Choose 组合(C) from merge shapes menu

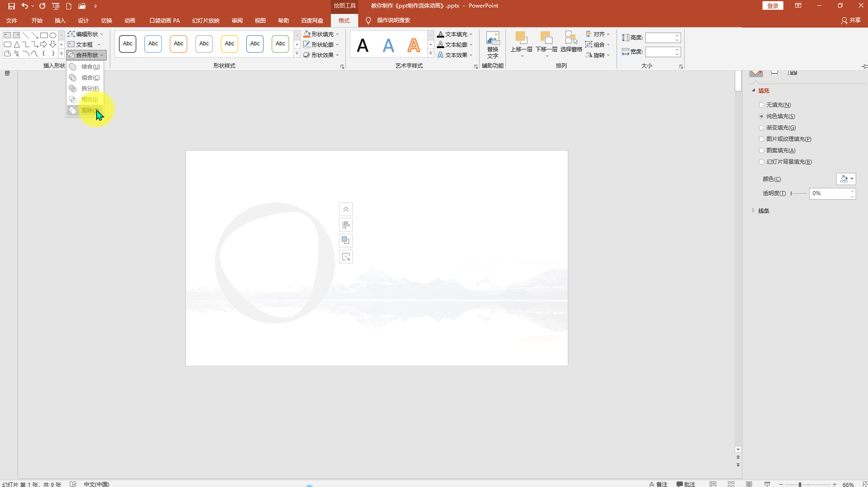85,78
